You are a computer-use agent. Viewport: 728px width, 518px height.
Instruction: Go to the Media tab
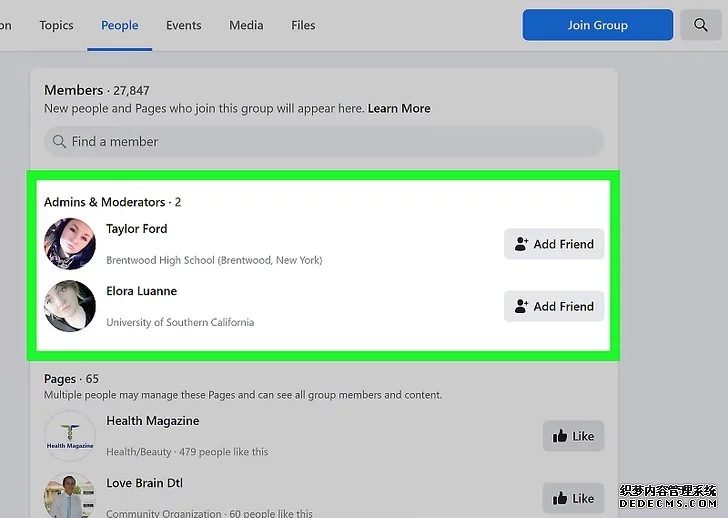(x=247, y=25)
